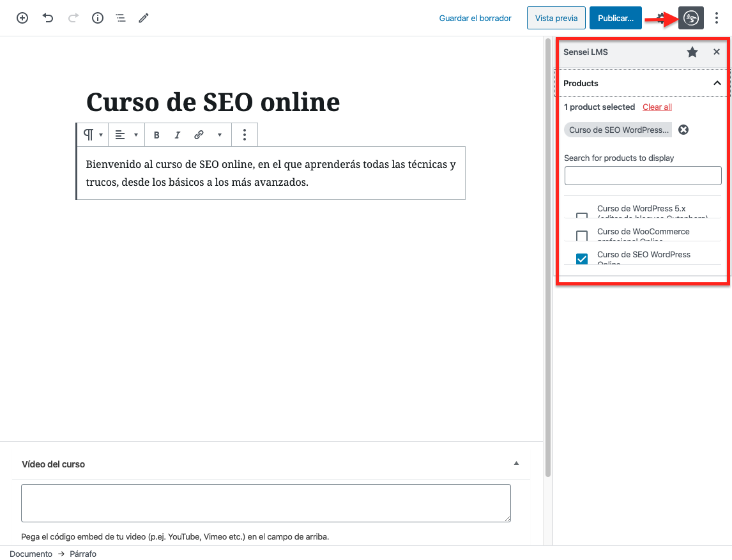Remove the selected Curso de SEO WordPress chip

683,130
